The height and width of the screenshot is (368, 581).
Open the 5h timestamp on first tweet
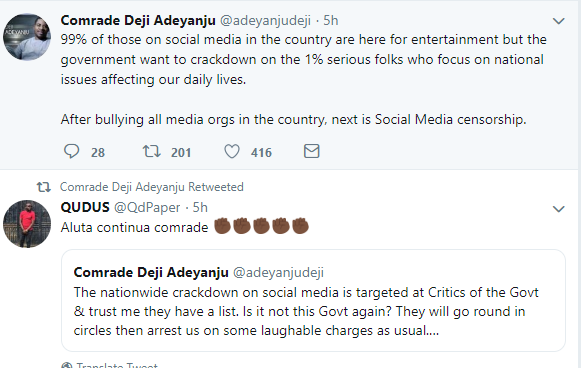331,20
